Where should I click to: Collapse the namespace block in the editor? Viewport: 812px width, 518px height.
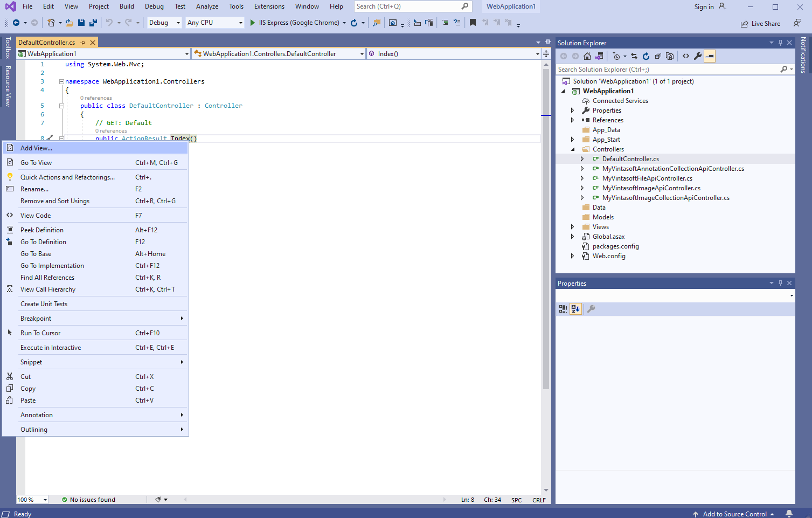pos(61,81)
